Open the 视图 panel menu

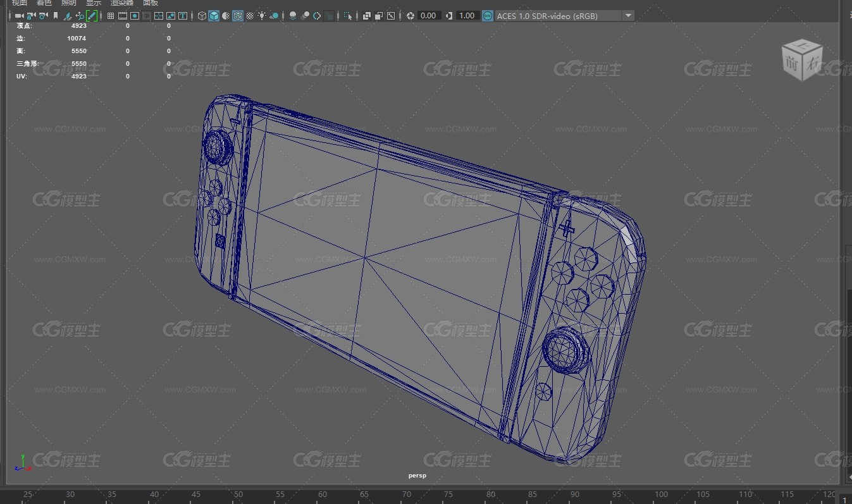20,3
